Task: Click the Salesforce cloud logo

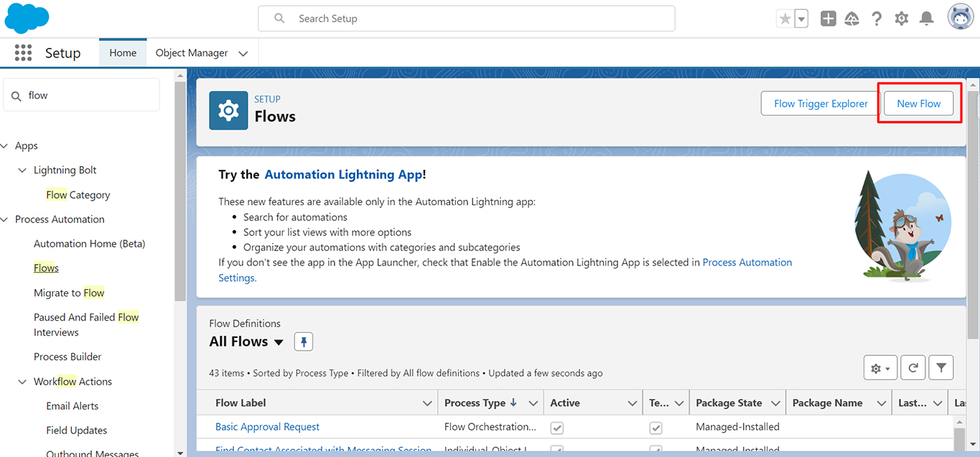Action: (x=27, y=18)
